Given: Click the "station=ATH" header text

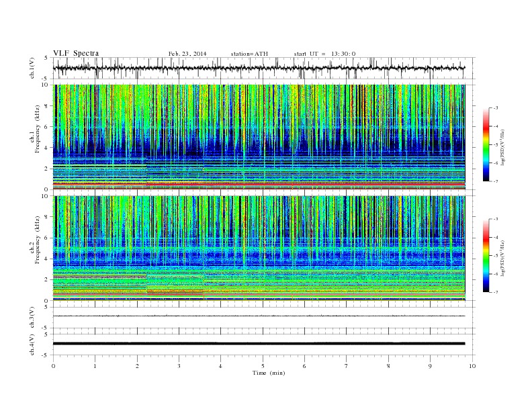Looking at the screenshot, I should pos(249,54).
